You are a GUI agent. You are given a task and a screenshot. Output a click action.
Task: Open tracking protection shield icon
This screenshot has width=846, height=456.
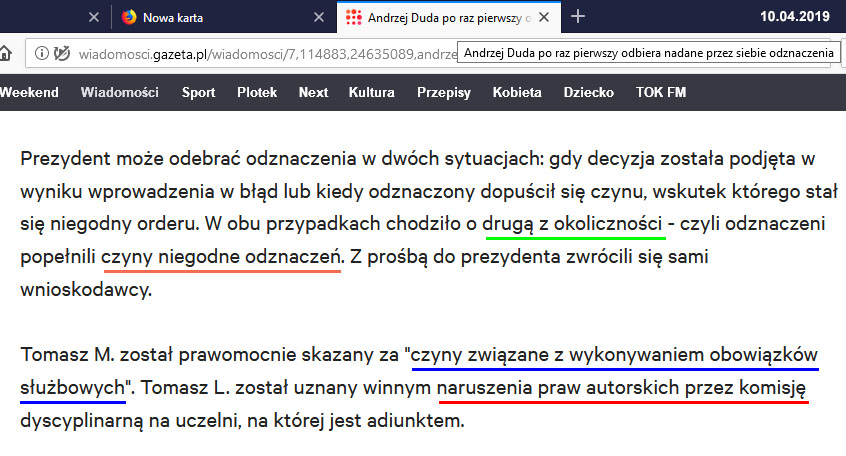(x=62, y=53)
